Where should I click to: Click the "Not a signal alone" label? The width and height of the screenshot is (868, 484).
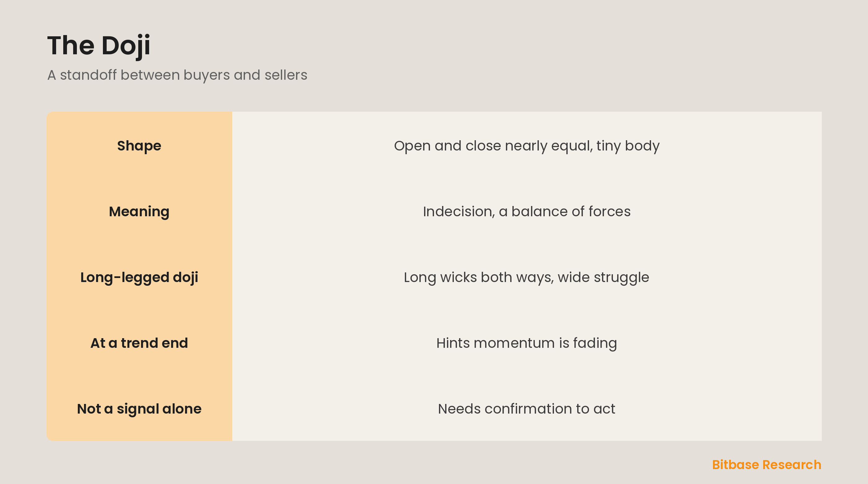coord(139,409)
